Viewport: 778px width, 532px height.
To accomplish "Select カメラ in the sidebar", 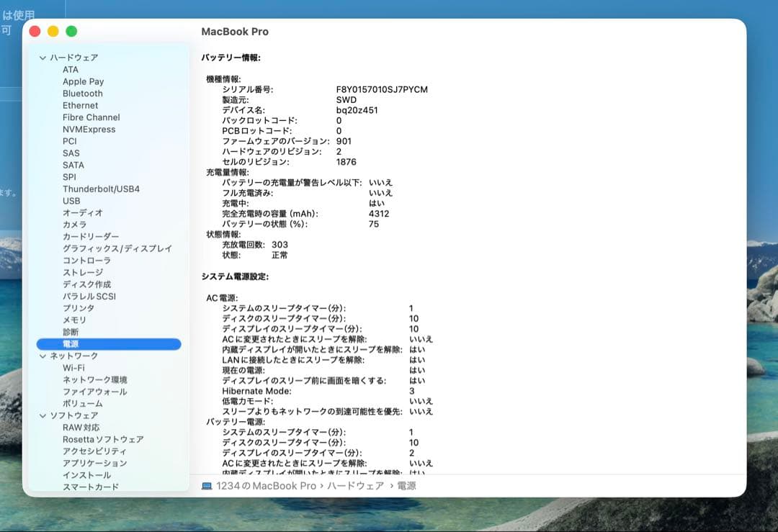I will pos(74,225).
